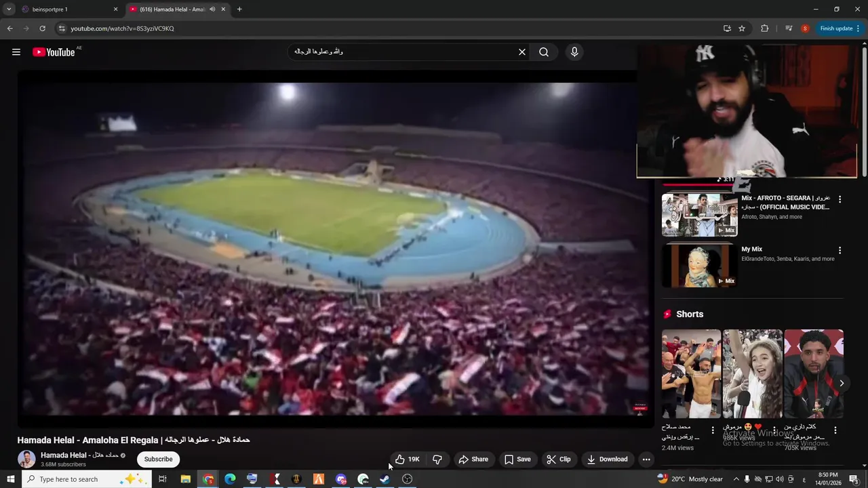Open the notification center icon

[x=854, y=479]
